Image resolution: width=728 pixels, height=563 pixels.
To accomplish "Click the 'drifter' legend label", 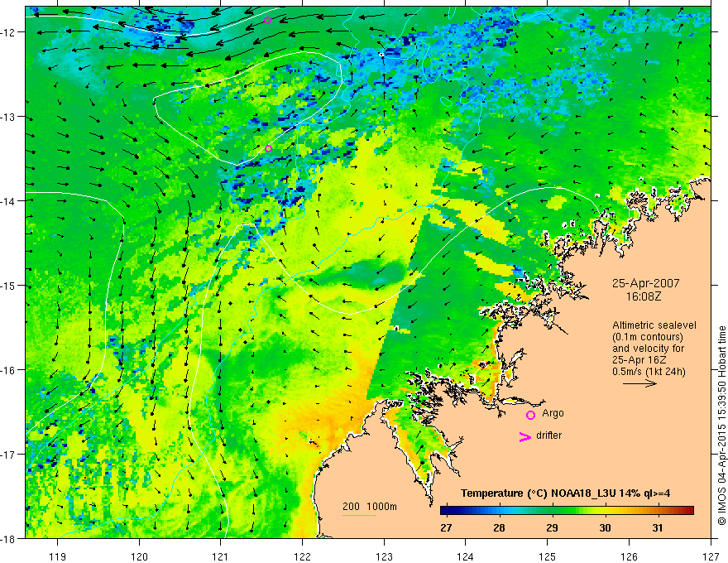I will [548, 435].
